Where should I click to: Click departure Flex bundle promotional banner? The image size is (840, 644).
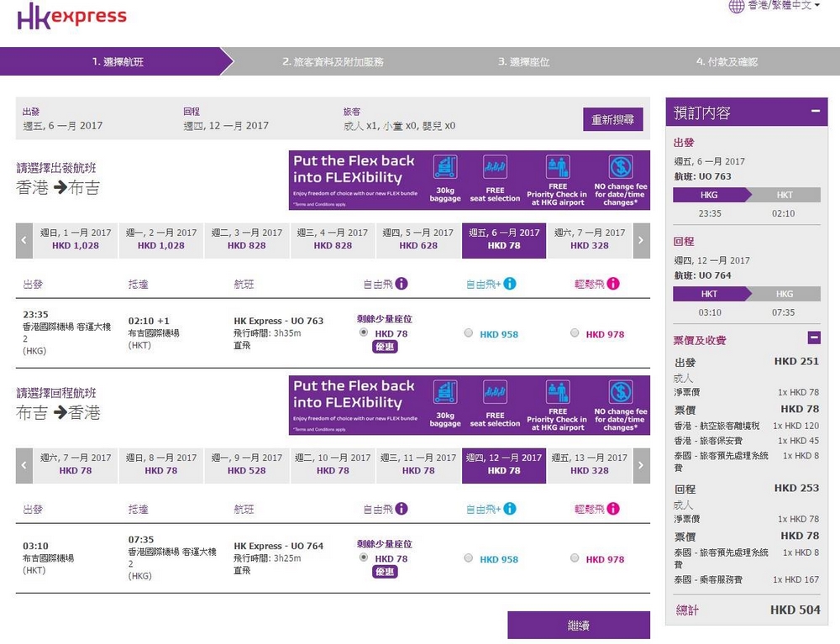tap(469, 180)
